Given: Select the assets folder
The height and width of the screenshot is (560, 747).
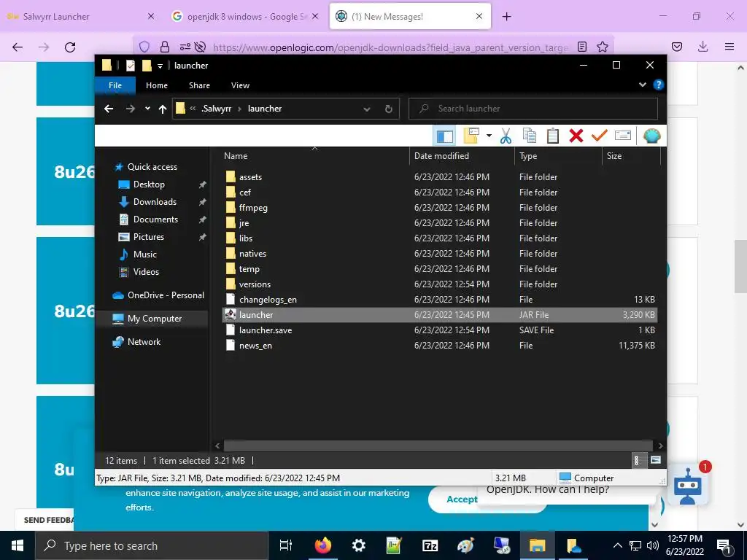Looking at the screenshot, I should tap(250, 177).
